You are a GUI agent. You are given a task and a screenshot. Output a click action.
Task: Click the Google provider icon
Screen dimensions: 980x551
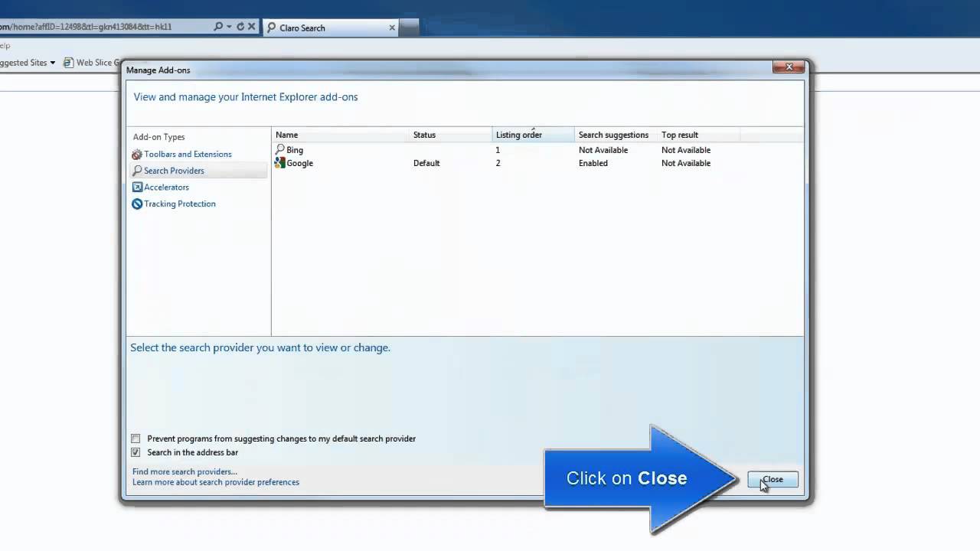coord(280,163)
